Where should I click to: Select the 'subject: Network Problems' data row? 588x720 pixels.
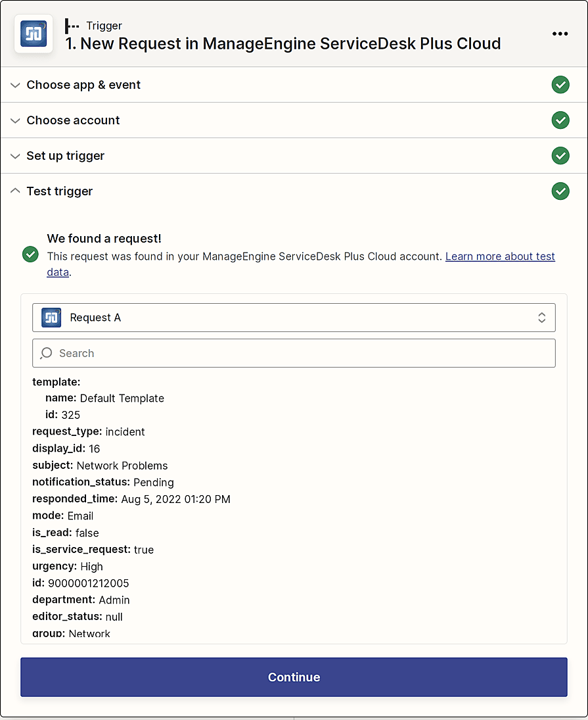click(x=100, y=466)
